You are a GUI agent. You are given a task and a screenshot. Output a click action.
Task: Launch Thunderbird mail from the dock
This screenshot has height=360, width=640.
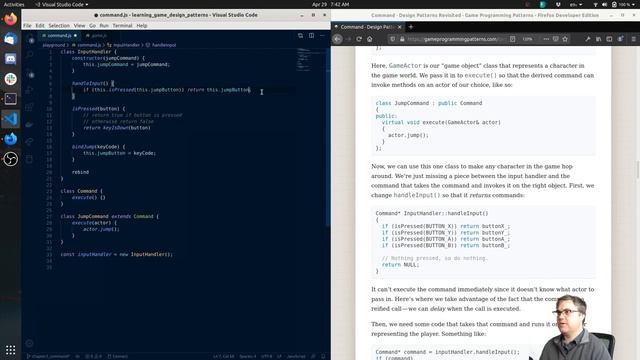click(11, 39)
